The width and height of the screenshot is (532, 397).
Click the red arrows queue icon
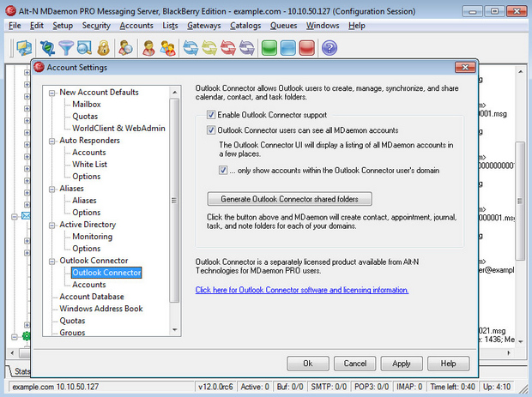228,48
